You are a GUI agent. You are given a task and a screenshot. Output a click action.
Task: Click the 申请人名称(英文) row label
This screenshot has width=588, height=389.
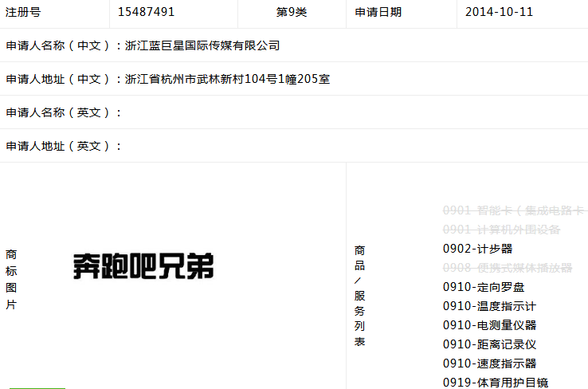pos(64,112)
